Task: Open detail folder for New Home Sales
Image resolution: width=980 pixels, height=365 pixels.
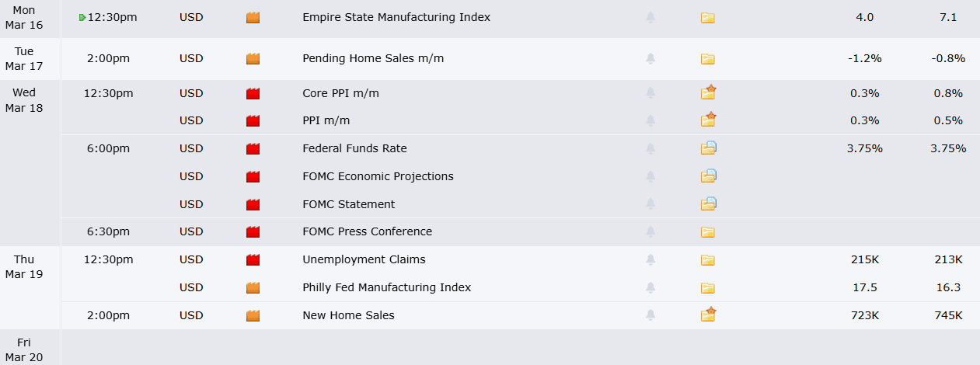Action: [x=707, y=315]
